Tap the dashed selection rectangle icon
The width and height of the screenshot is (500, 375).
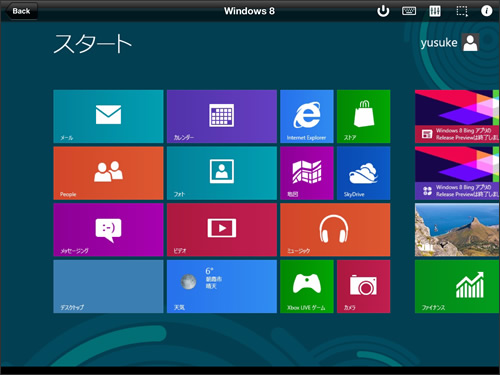click(462, 11)
